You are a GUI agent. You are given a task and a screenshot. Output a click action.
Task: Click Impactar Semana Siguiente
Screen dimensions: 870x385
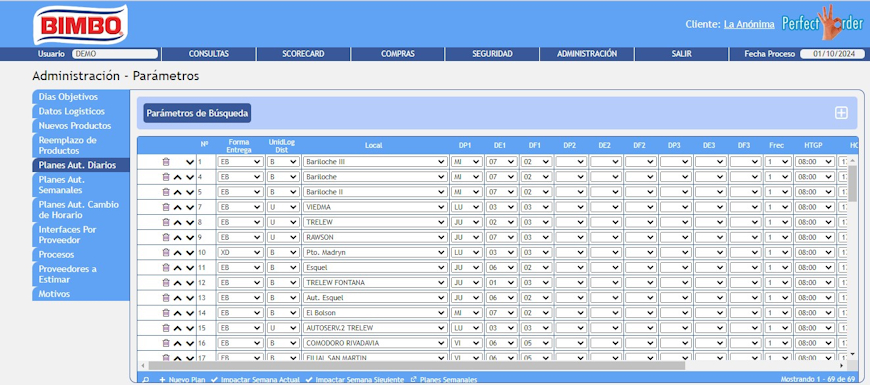point(355,380)
